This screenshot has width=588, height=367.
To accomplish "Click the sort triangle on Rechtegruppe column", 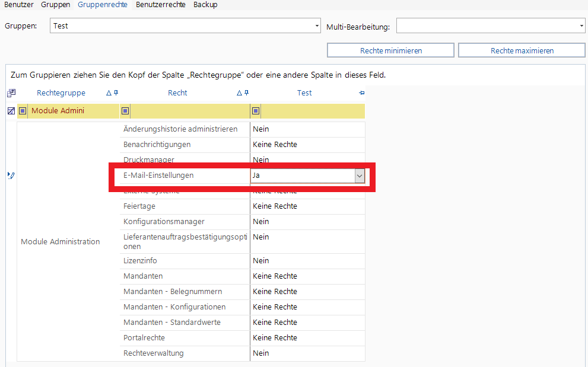I will coord(109,93).
